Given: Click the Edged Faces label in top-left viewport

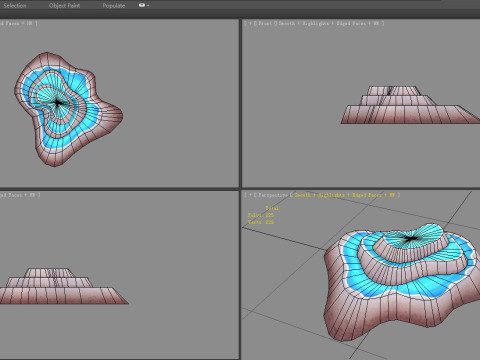Looking at the screenshot, I should (10, 23).
